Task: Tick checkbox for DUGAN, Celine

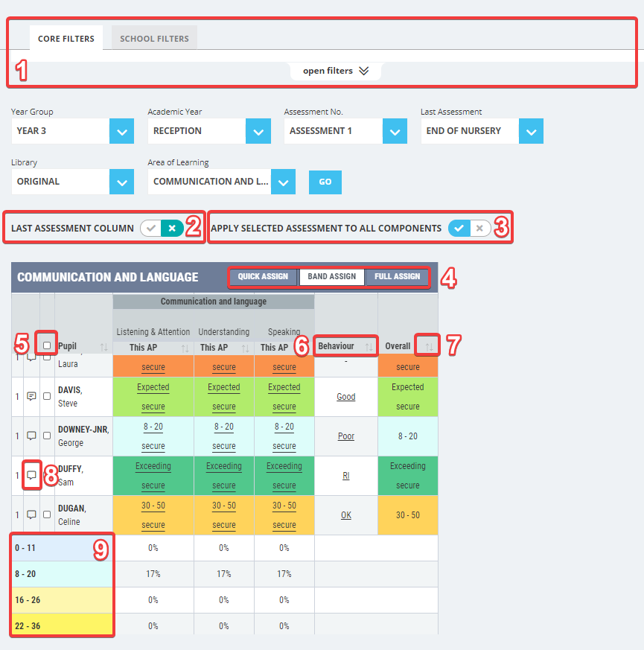Action: click(47, 514)
